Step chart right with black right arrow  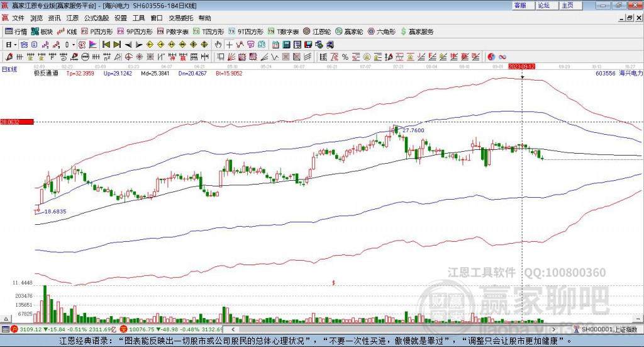coord(139,45)
